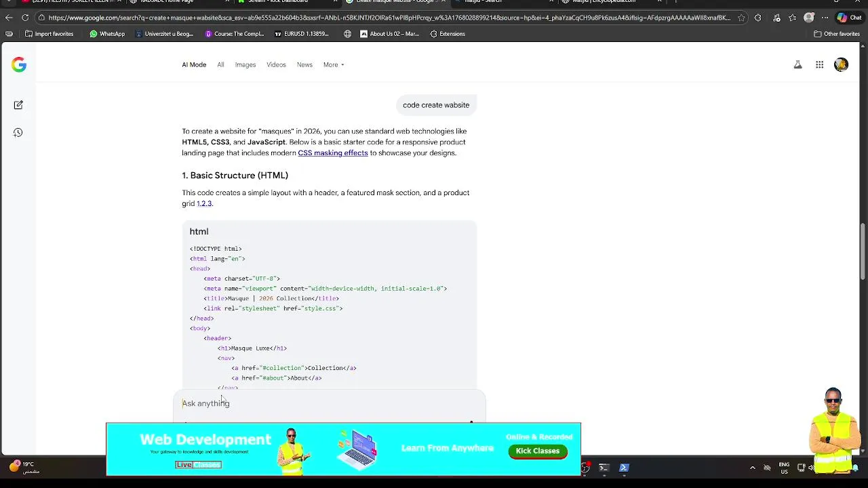Open About Us 02 – Mar... bookmark
This screenshot has height=488, width=868.
pyautogui.click(x=390, y=34)
